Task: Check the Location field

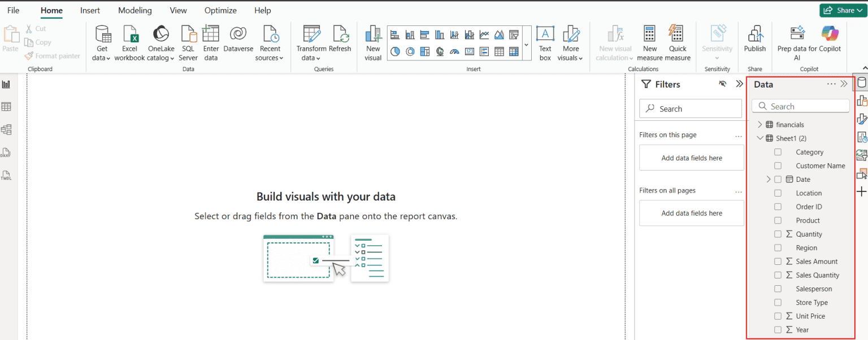Action: [x=778, y=193]
